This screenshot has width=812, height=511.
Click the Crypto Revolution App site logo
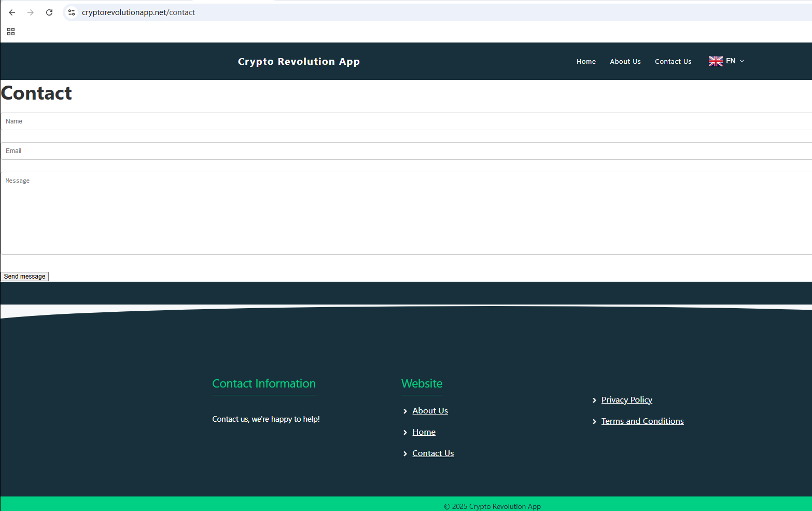(x=299, y=61)
